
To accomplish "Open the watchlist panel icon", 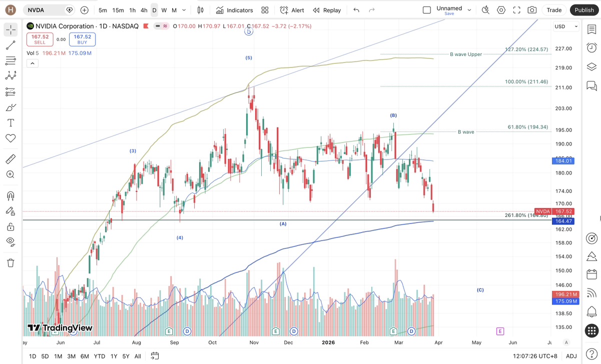I will tap(591, 29).
